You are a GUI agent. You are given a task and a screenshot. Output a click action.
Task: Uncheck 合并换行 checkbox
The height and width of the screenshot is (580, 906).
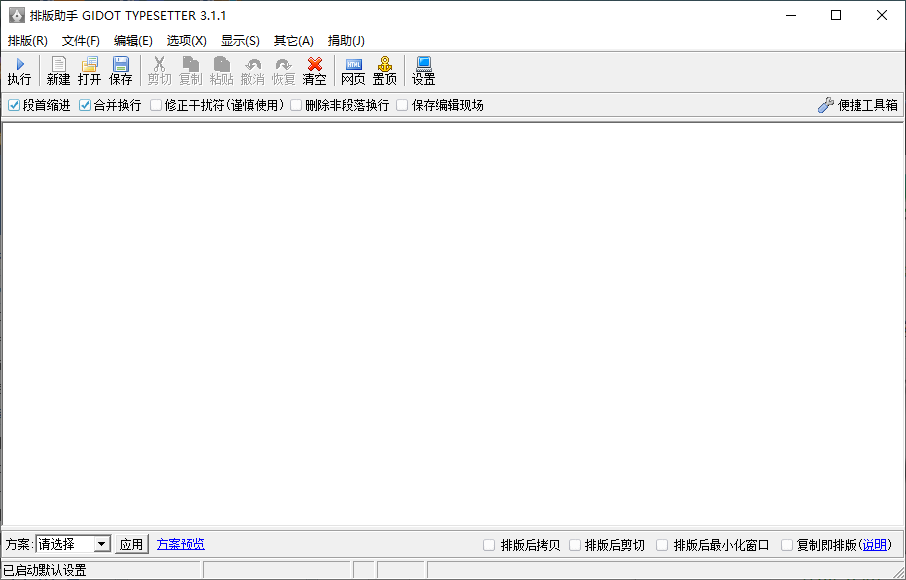click(85, 105)
